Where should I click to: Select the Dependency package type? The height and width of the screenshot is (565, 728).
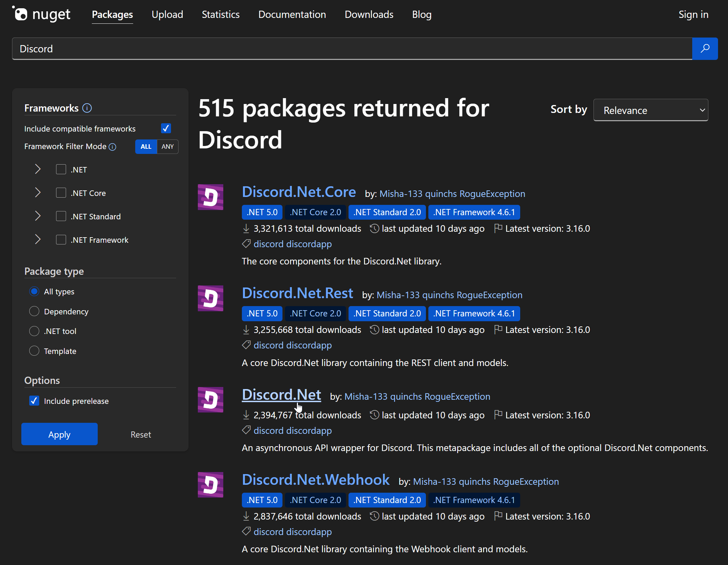[x=34, y=311]
